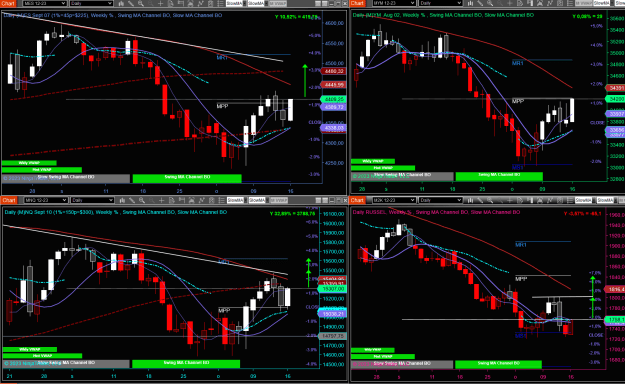Activate crosshair icon in MYM chart toolbar

[510, 3]
